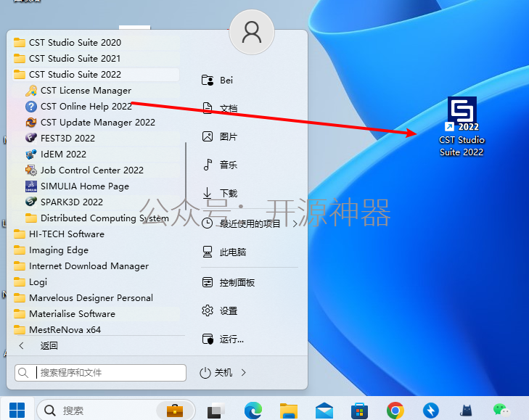
Task: Open Google Chrome from taskbar
Action: click(x=395, y=411)
